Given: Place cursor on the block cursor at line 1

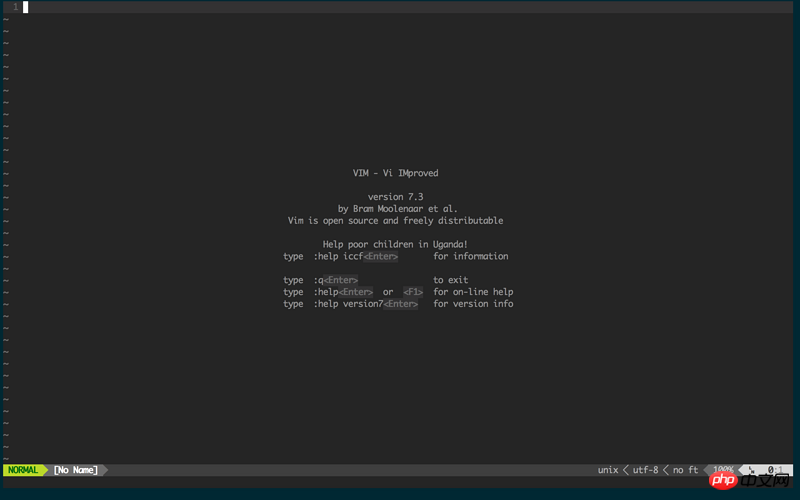Looking at the screenshot, I should (26, 7).
